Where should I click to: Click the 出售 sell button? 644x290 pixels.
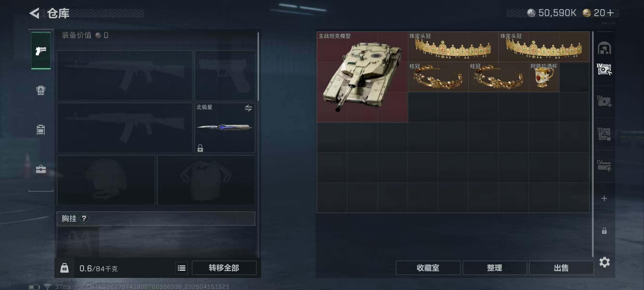point(561,268)
